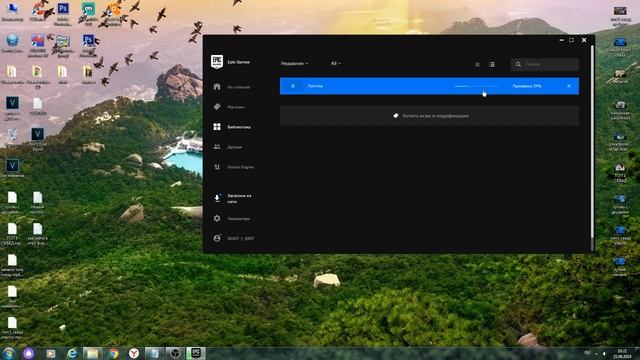
Task: Open the Friends section in sidebar
Action: click(x=227, y=147)
